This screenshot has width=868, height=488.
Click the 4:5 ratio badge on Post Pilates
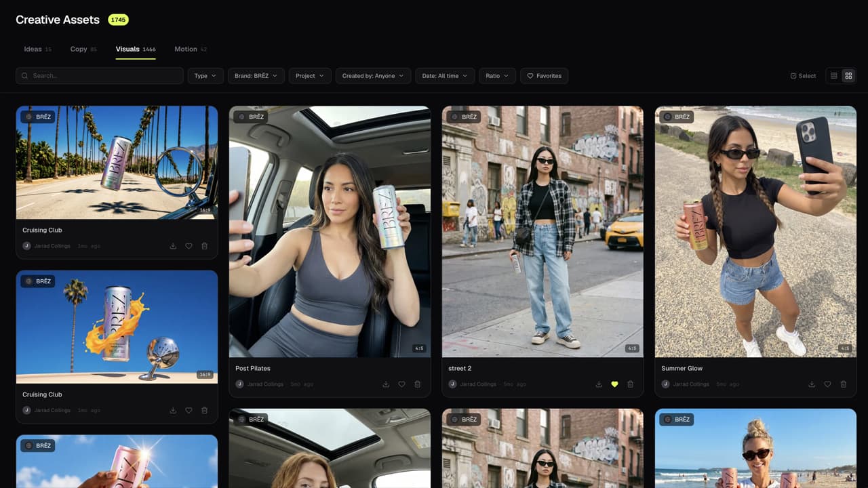pos(419,348)
